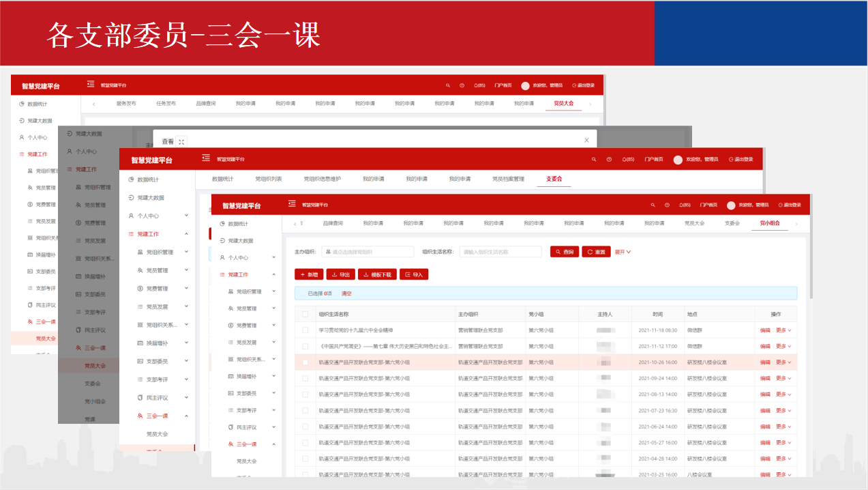Screen dimensions: 868x490
Task: Open the notification bell in the front-most window header
Action: point(683,205)
